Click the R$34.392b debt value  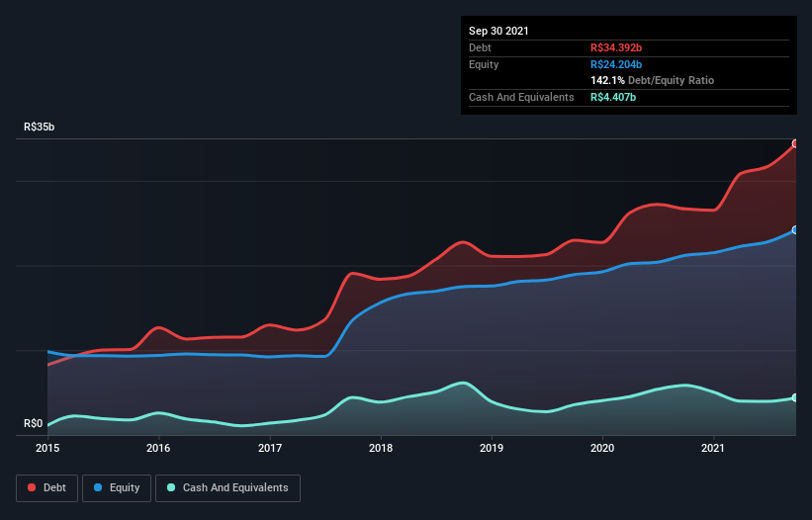[x=616, y=47]
